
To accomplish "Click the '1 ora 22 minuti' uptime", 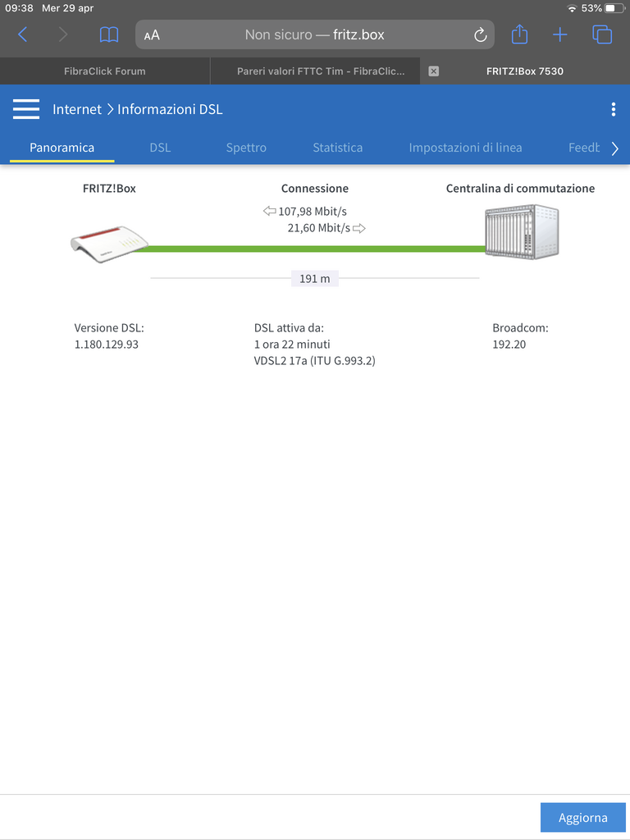I will [292, 345].
